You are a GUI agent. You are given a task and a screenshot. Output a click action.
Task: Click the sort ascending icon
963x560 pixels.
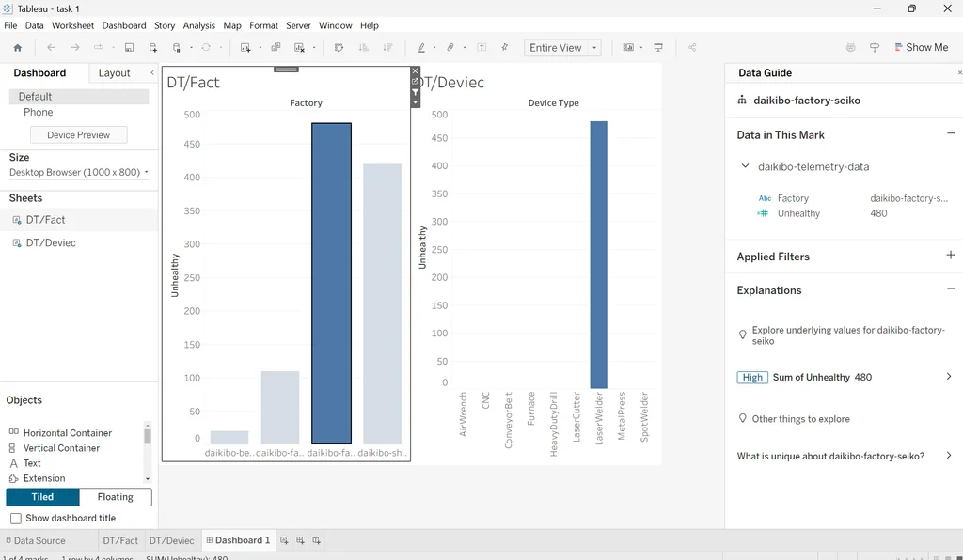364,47
